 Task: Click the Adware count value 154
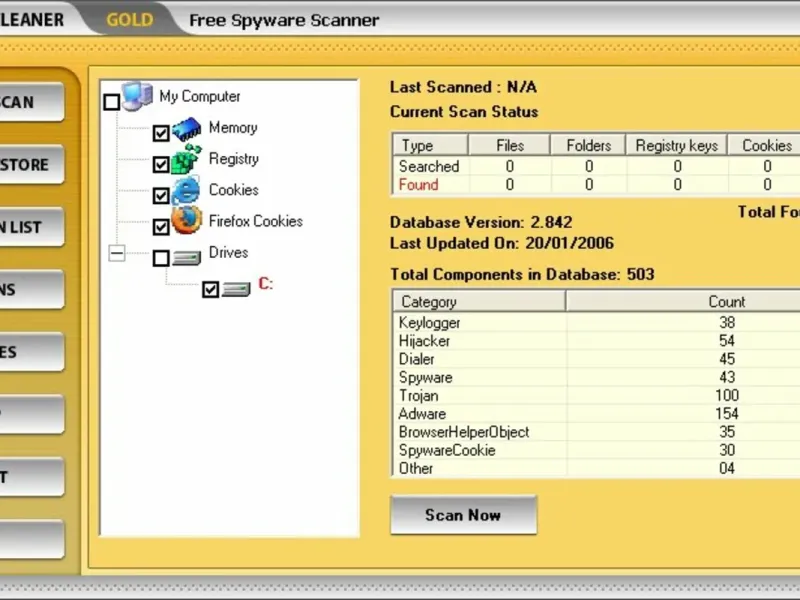(x=727, y=414)
